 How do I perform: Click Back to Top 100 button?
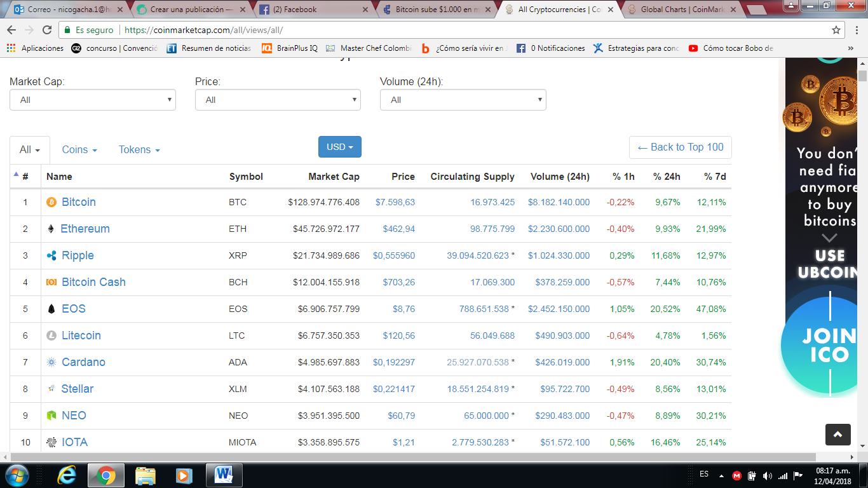pos(681,147)
